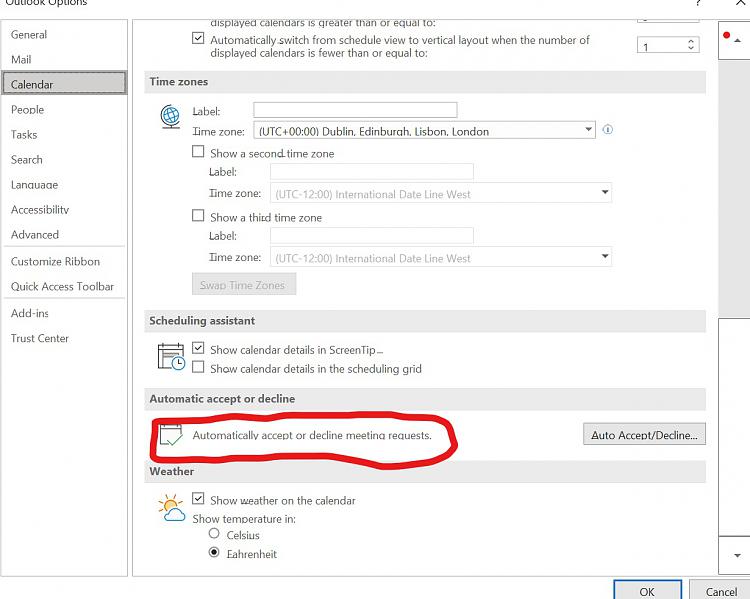The width and height of the screenshot is (750, 599).
Task: Toggle automatic switch to vertical layout checkbox
Action: click(x=198, y=38)
